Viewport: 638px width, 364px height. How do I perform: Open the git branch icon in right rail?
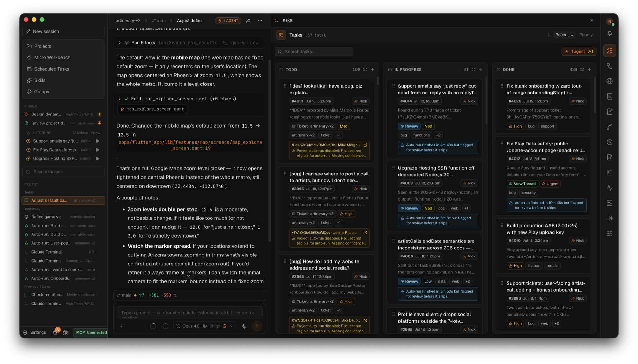610,127
